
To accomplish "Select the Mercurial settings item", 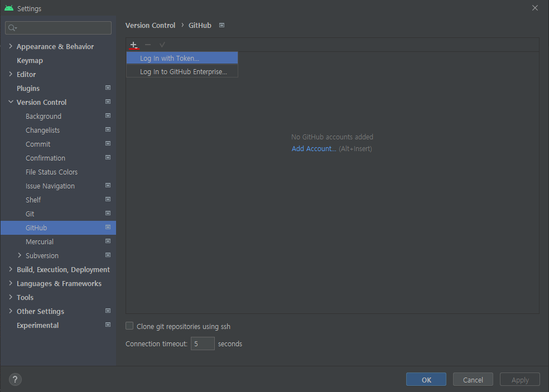I will (x=40, y=241).
